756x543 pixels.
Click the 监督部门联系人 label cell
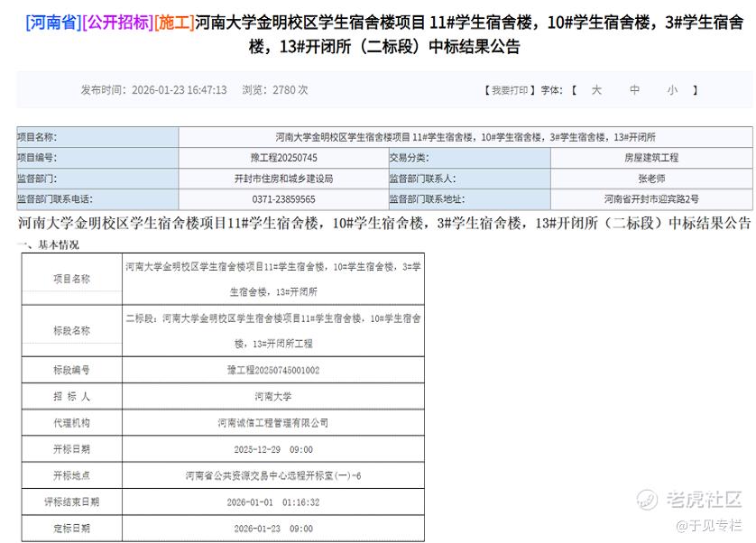point(470,179)
